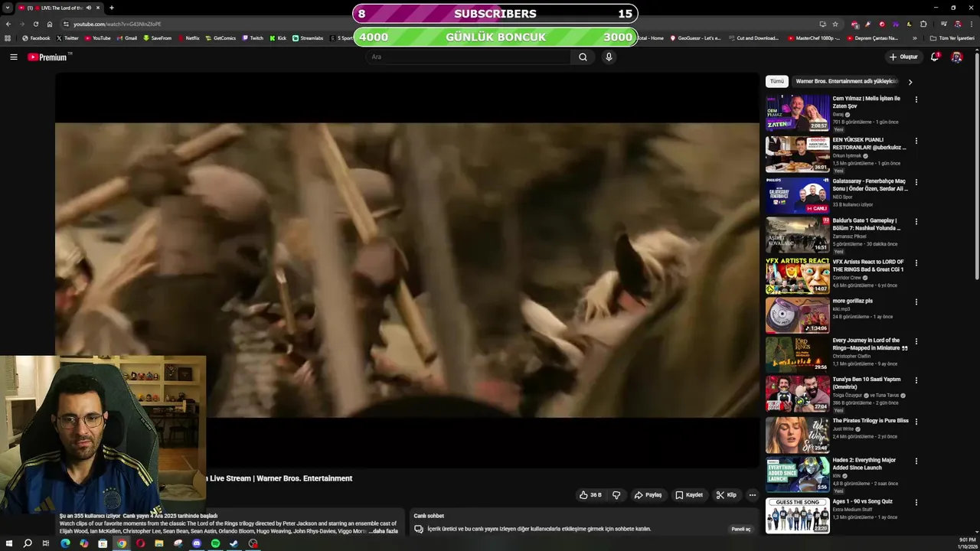Open options for Galatasaray - Fenerbahçe video

click(x=916, y=182)
